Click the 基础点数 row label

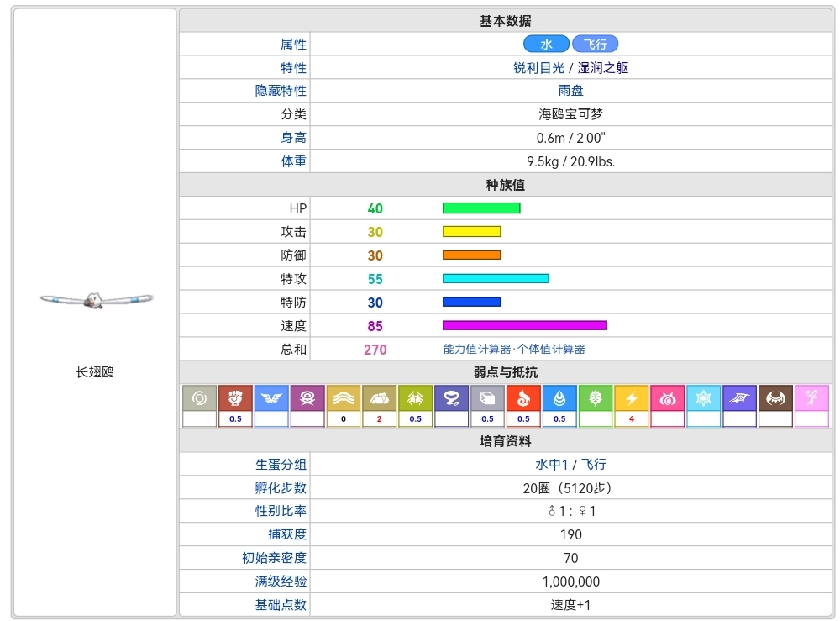pyautogui.click(x=281, y=605)
